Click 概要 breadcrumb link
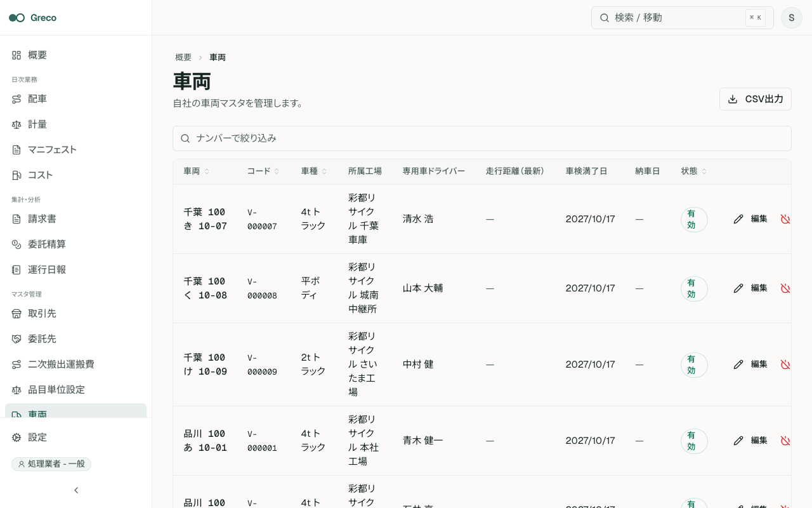The height and width of the screenshot is (508, 812). pyautogui.click(x=183, y=57)
